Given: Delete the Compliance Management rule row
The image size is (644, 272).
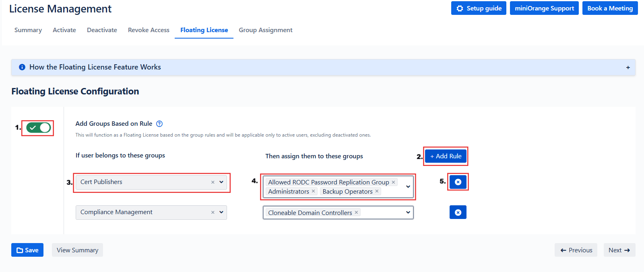Looking at the screenshot, I should (458, 212).
